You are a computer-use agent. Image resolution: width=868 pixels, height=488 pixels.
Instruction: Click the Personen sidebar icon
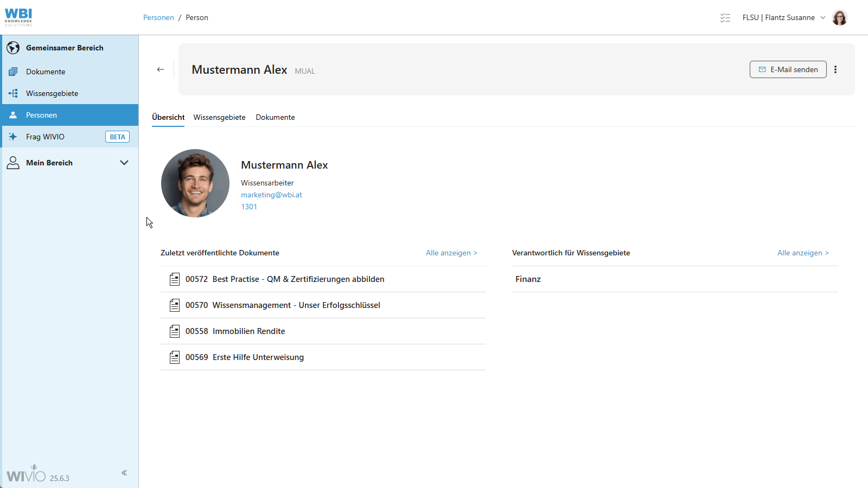pyautogui.click(x=13, y=114)
